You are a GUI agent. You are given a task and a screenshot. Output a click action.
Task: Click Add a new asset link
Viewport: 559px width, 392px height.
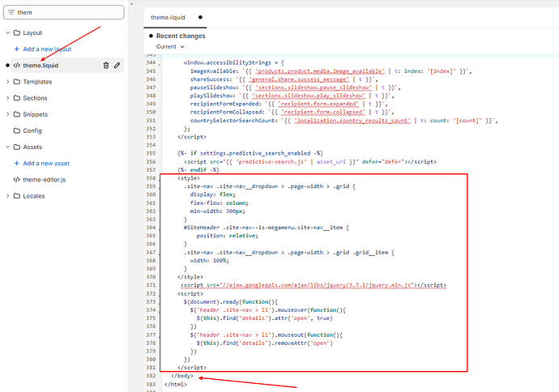pos(46,164)
